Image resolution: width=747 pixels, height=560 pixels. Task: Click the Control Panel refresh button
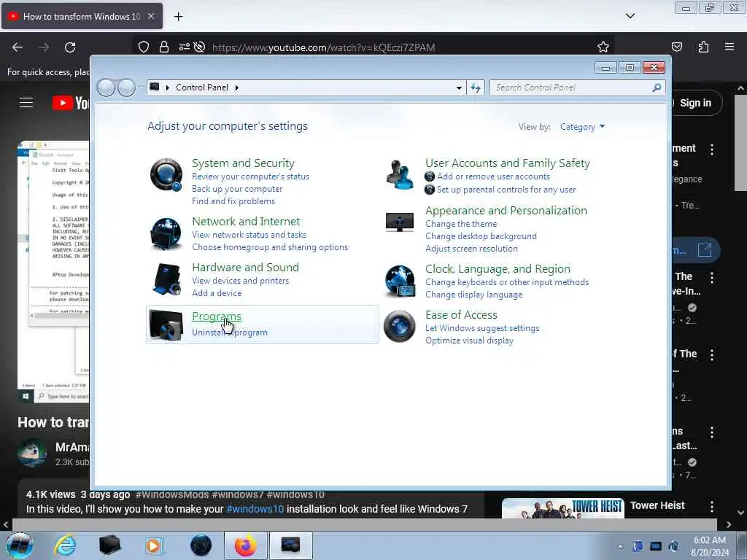coord(476,87)
